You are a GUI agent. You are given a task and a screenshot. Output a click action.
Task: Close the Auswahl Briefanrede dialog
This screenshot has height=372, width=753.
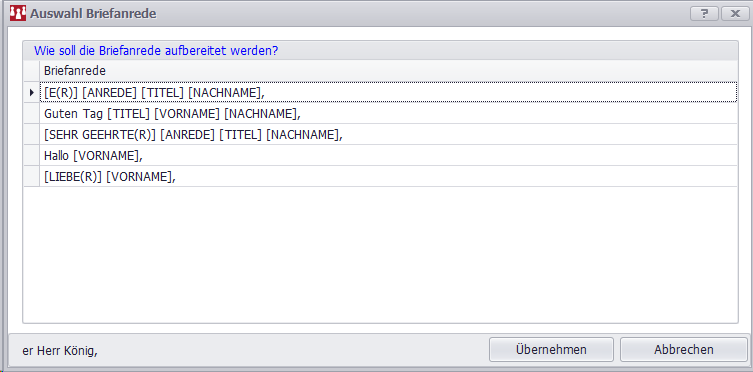click(735, 13)
